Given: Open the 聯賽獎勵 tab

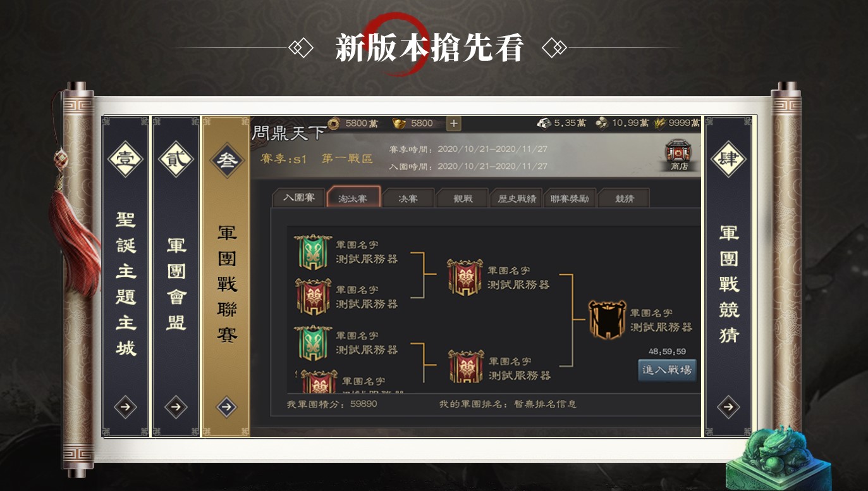Looking at the screenshot, I should [x=570, y=198].
